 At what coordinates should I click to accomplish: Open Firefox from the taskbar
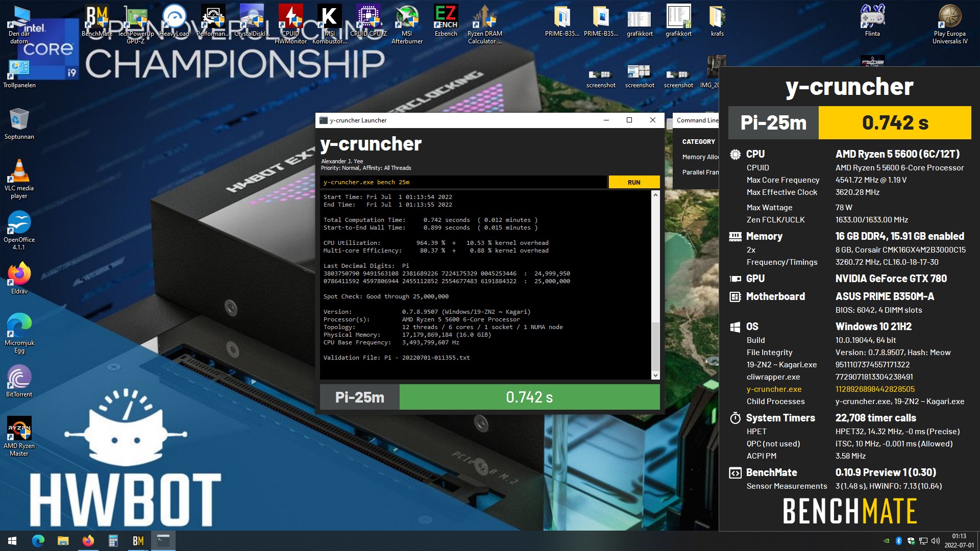point(88,541)
